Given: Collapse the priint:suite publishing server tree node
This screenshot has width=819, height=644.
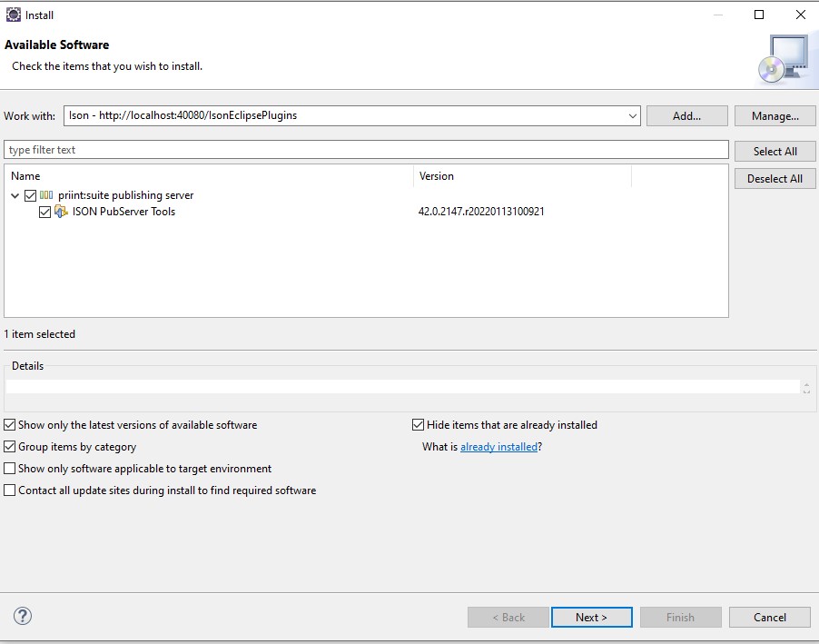Looking at the screenshot, I should (15, 195).
